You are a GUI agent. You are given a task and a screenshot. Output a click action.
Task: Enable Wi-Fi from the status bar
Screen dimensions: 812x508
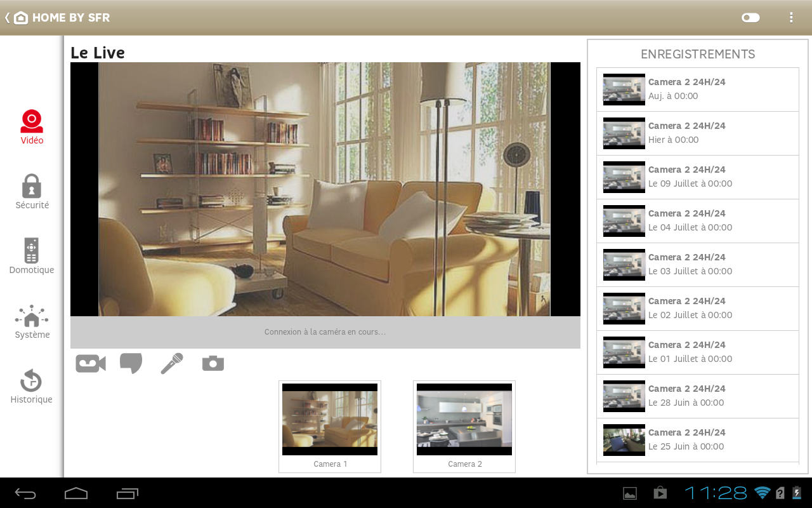click(763, 493)
